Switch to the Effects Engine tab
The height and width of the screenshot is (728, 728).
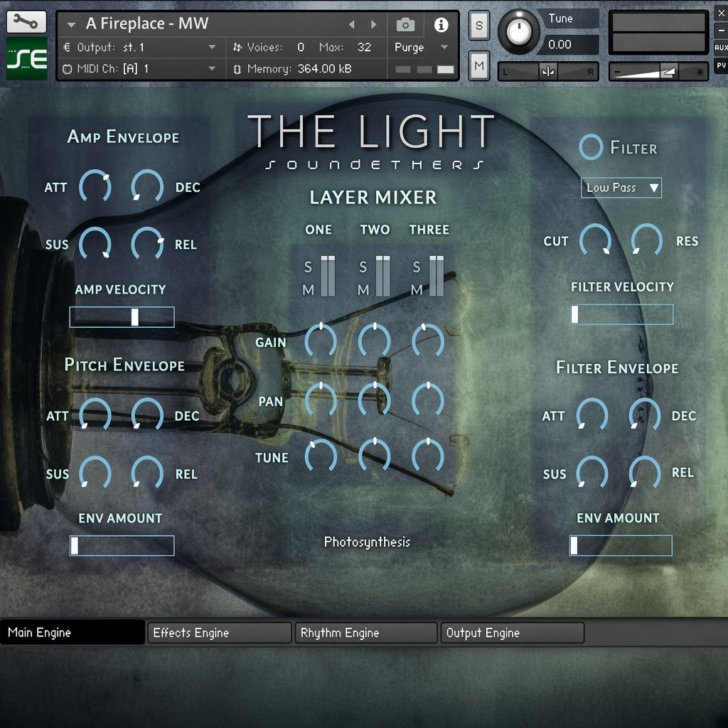pos(219,633)
